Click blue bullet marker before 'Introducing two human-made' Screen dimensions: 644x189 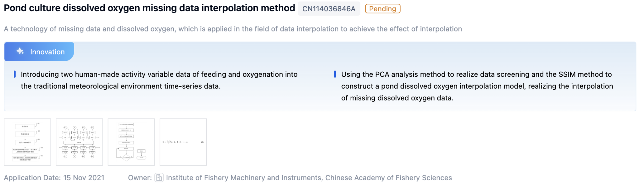15,74
